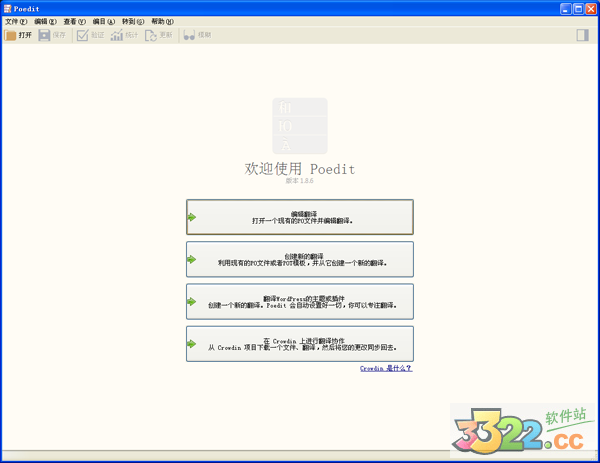Maximize the Poedit window
The height and width of the screenshot is (463, 600).
578,8
